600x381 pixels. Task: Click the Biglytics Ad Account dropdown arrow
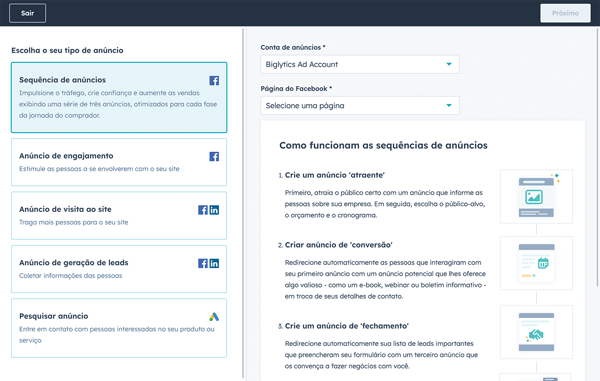coord(449,64)
